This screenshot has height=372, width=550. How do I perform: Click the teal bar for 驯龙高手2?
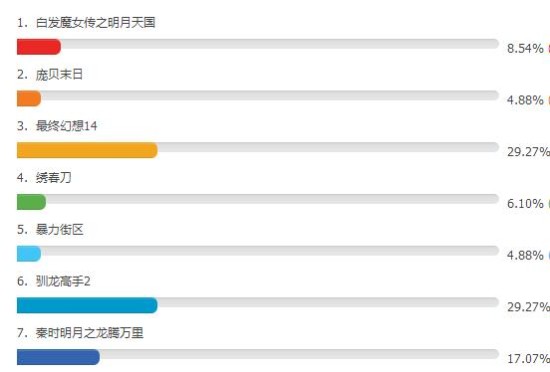coord(87,305)
